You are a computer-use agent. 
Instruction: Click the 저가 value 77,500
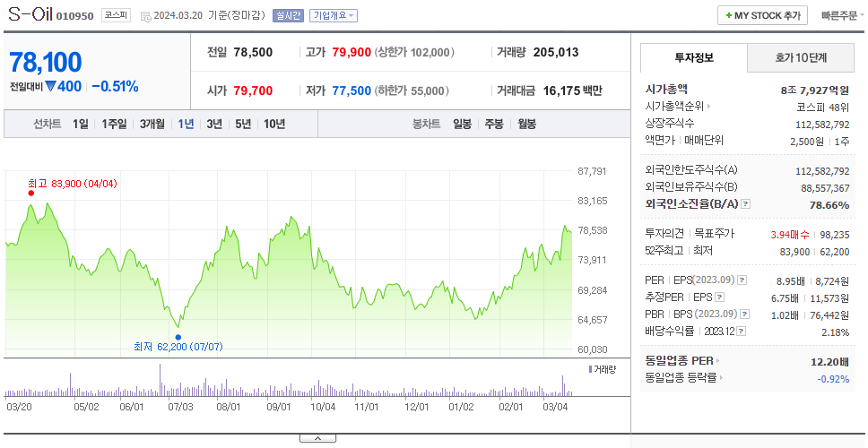pyautogui.click(x=352, y=90)
